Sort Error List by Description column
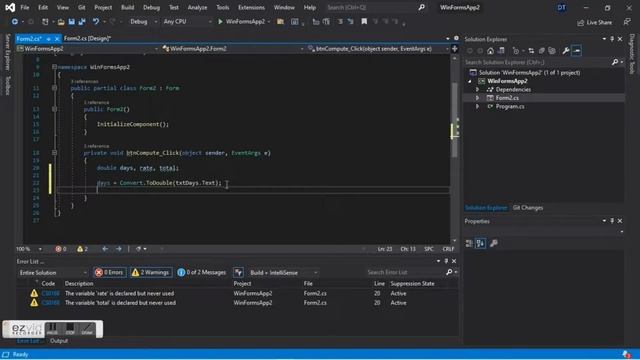The image size is (640, 360). (79, 283)
